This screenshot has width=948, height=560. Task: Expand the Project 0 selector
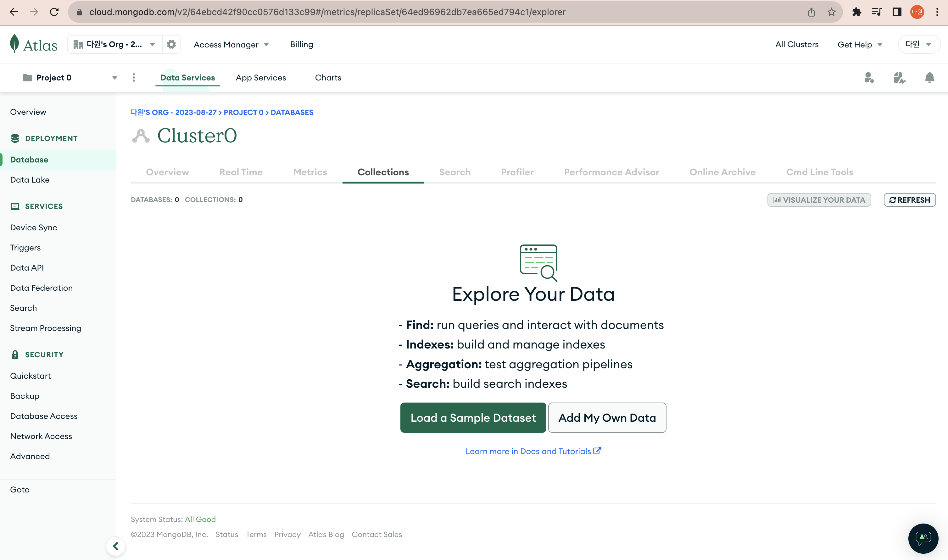tap(70, 78)
